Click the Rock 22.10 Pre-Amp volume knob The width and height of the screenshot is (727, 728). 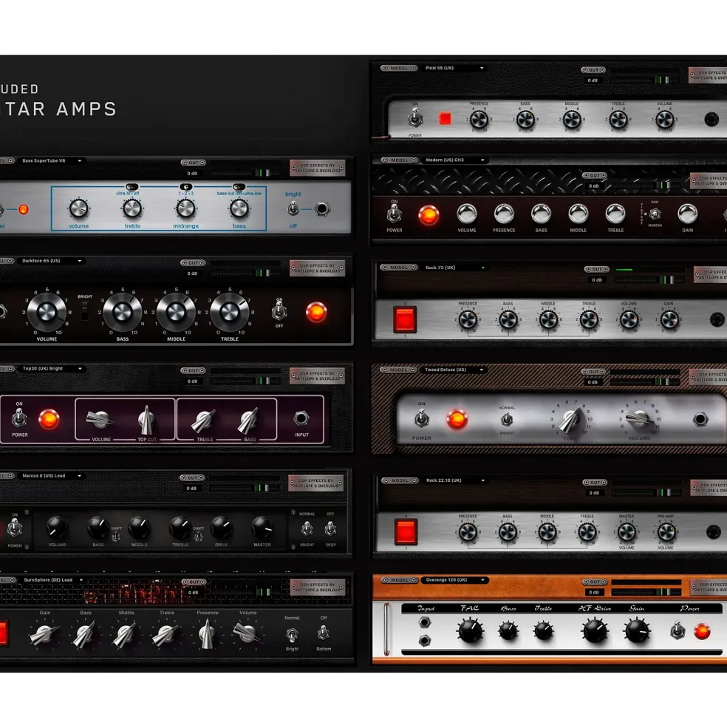tap(666, 532)
